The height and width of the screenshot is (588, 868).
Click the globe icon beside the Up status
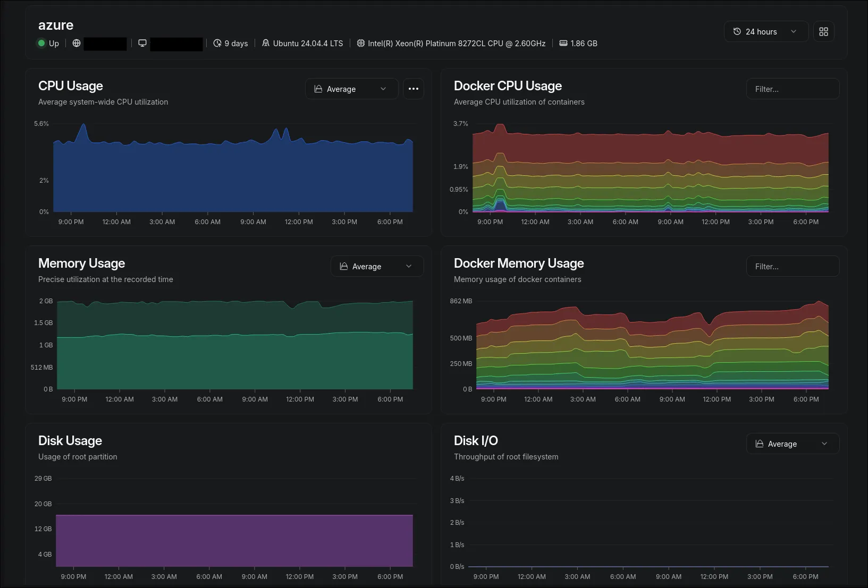77,44
